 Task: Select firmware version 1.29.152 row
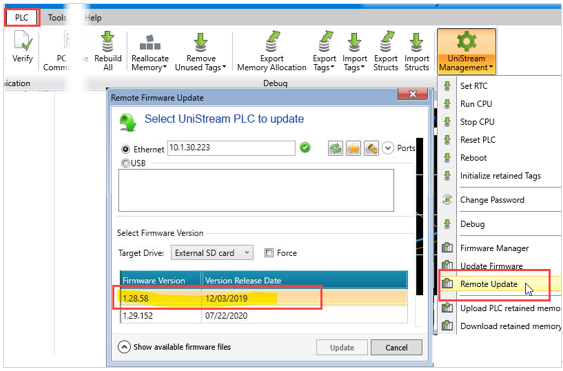point(264,315)
